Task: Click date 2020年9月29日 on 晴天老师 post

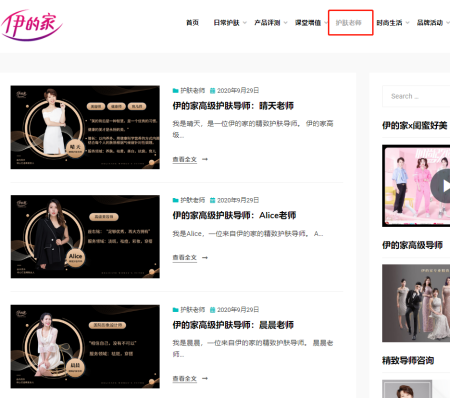Action: pyautogui.click(x=238, y=90)
